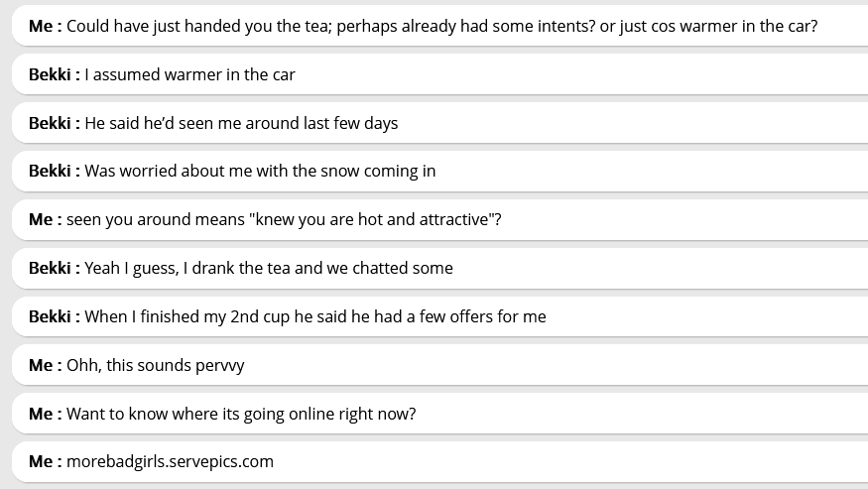Click 'Bekki :' label beside 'Was worried about me'
868x489 pixels.
55,171
